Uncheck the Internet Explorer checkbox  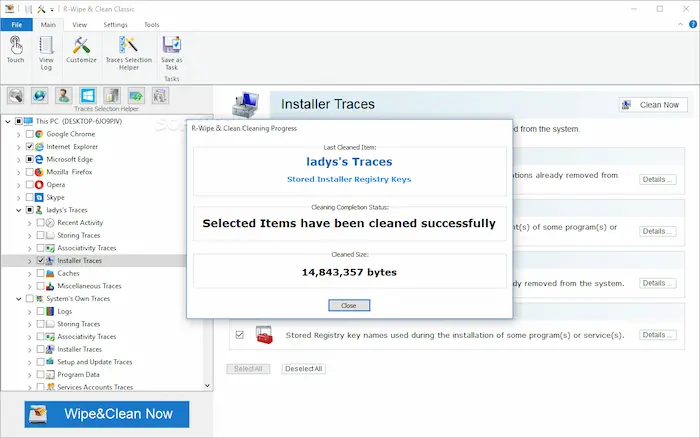(x=29, y=146)
